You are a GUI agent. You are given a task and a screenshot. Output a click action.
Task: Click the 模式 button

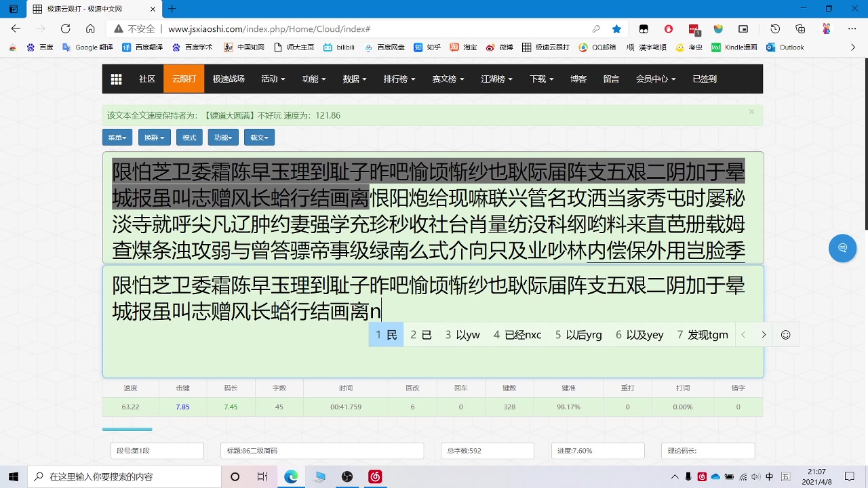[x=189, y=138]
